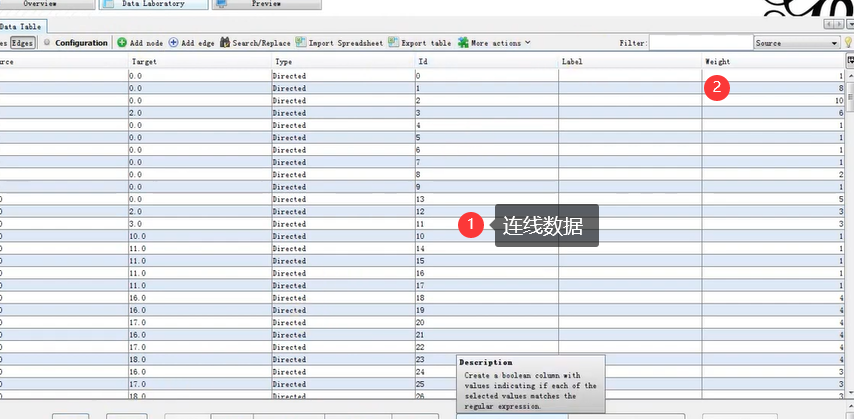Click the Weight cell 10 in row Id 2
Viewport: 854px width, 419px height.
pyautogui.click(x=773, y=101)
